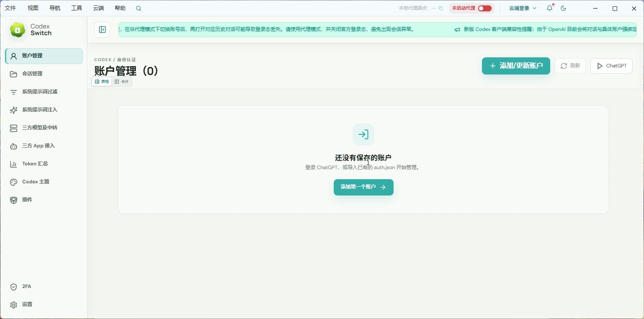Image resolution: width=644 pixels, height=319 pixels.
Task: Open 会话管理 in the sidebar
Action: click(x=44, y=74)
